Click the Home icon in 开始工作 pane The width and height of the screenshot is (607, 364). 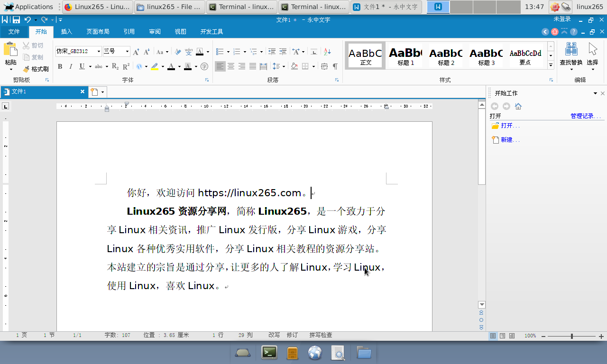click(x=518, y=106)
